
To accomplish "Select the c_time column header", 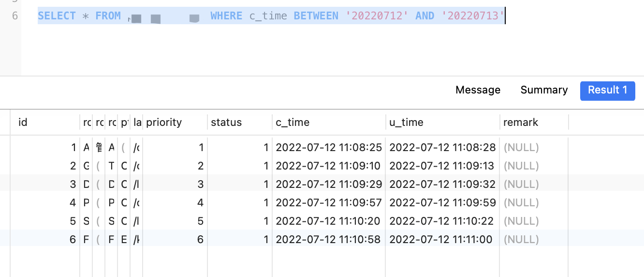I will point(293,123).
